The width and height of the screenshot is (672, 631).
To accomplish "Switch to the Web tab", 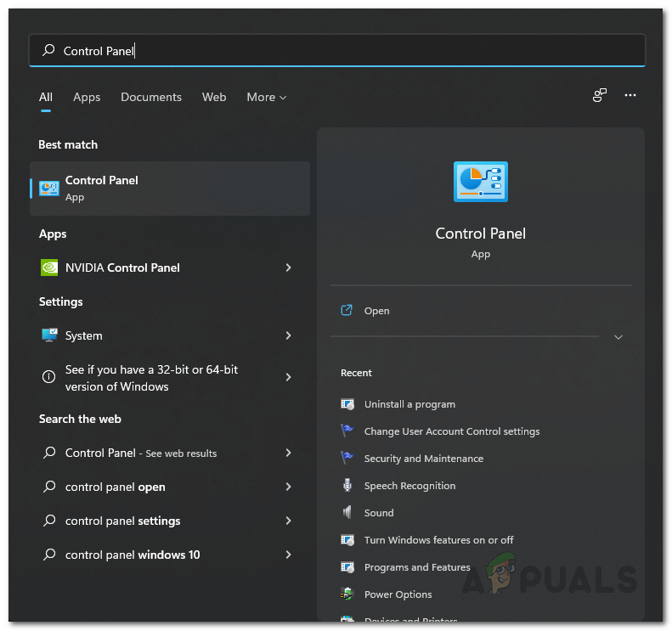I will tap(214, 98).
